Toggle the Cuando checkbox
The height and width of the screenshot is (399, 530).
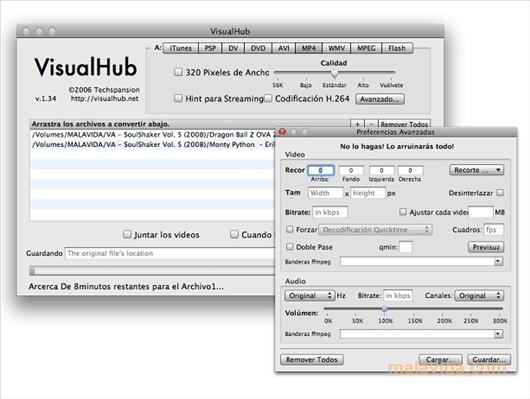(234, 234)
